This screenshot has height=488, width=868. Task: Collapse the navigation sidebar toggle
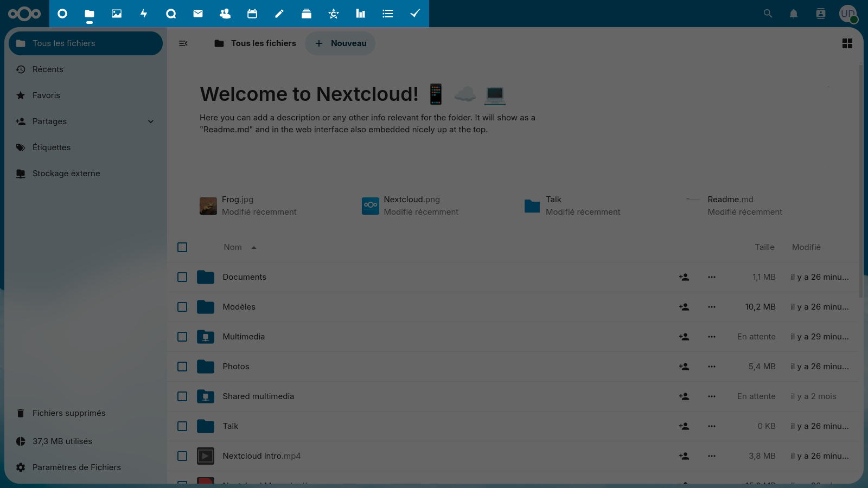[x=183, y=43]
